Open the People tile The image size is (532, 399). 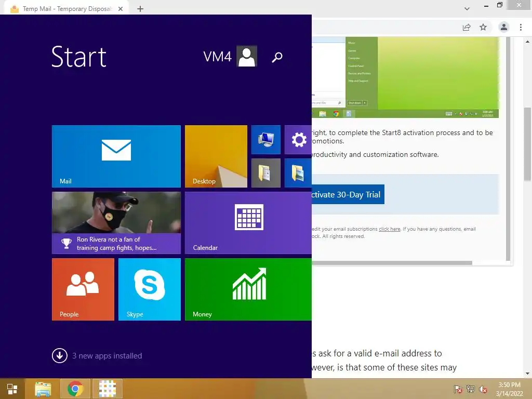coord(83,289)
